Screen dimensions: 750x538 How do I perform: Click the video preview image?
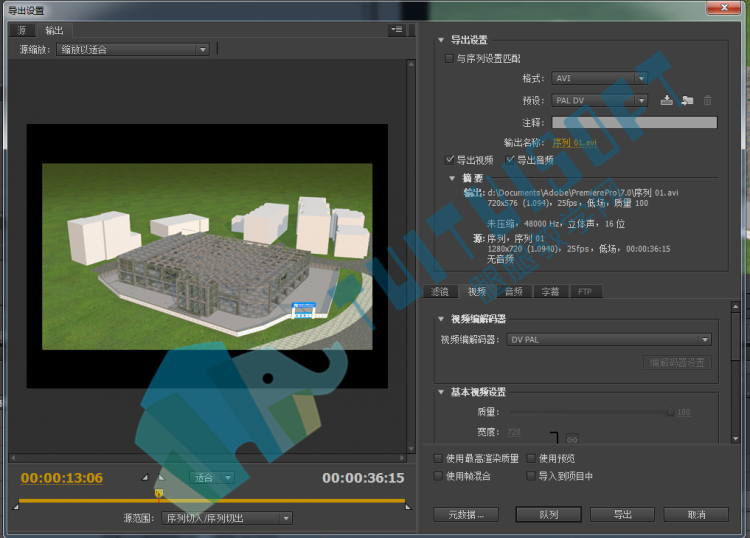click(x=207, y=256)
